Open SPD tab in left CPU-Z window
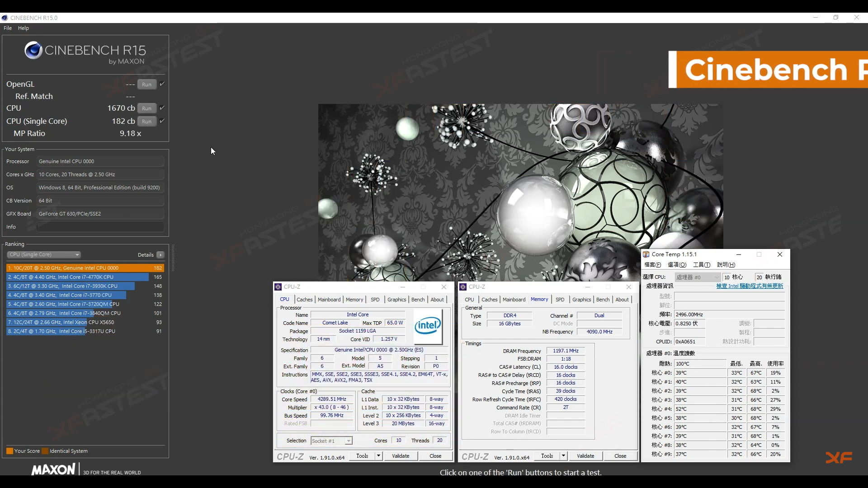This screenshot has height=488, width=868. click(375, 300)
